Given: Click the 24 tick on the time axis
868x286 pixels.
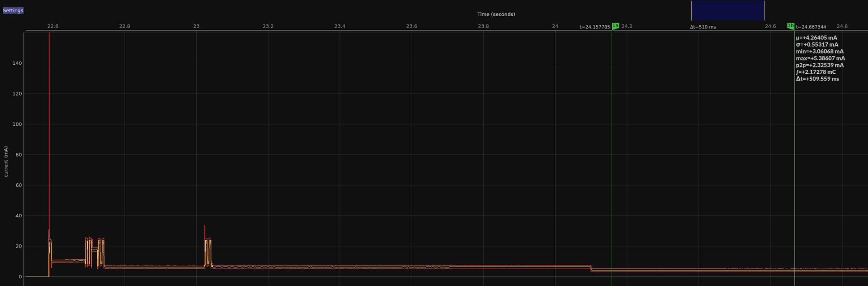Looking at the screenshot, I should click(555, 26).
